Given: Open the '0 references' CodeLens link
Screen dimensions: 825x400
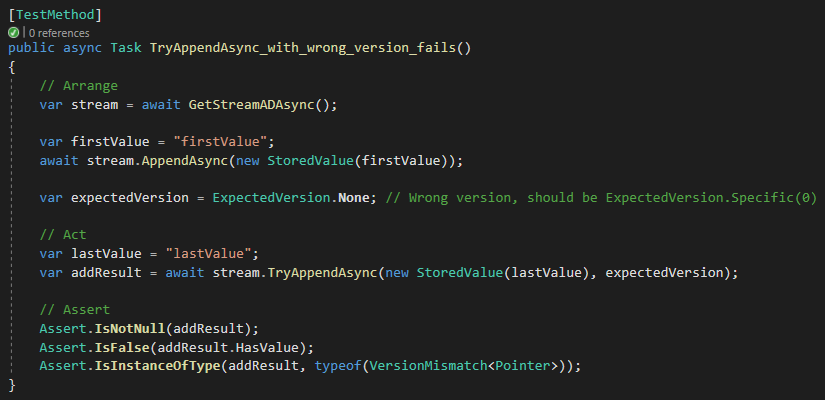Looking at the screenshot, I should tap(59, 33).
